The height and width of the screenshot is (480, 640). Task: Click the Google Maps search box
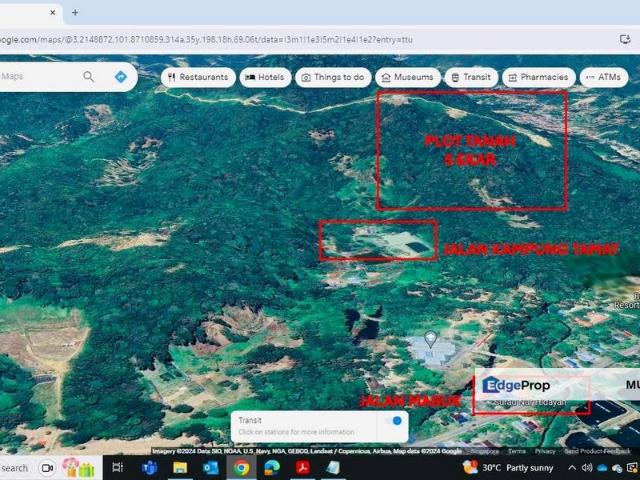(39, 76)
